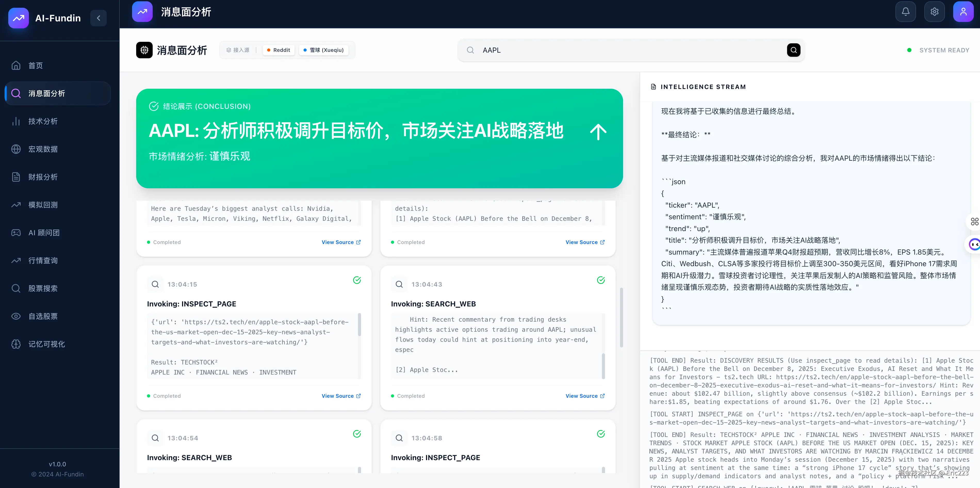Click document icon beside Intelligence Stream
Image resolution: width=980 pixels, height=488 pixels.
[x=653, y=87]
